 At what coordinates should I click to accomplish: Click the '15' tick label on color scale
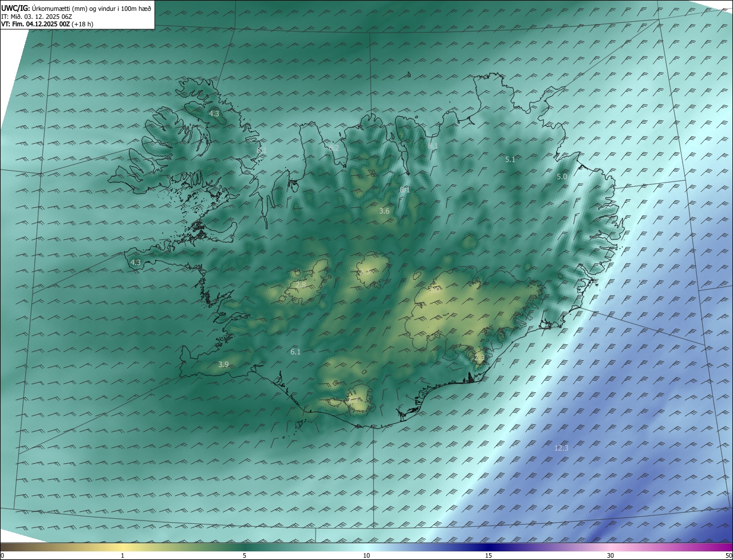(488, 555)
